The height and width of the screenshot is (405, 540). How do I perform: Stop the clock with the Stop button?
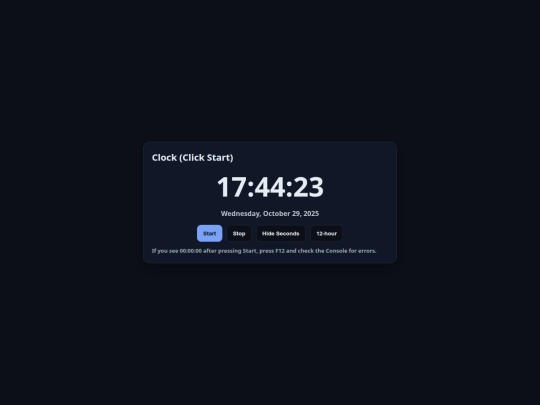point(239,233)
